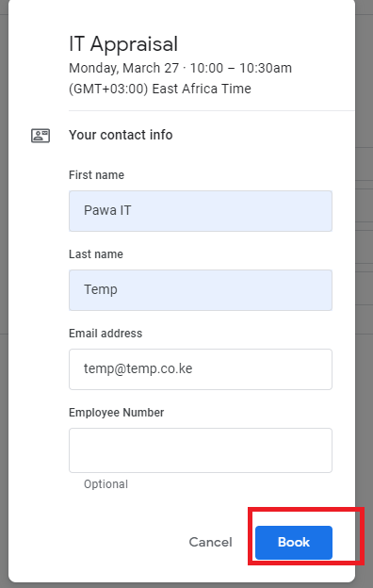Click the Last name label

coord(96,254)
